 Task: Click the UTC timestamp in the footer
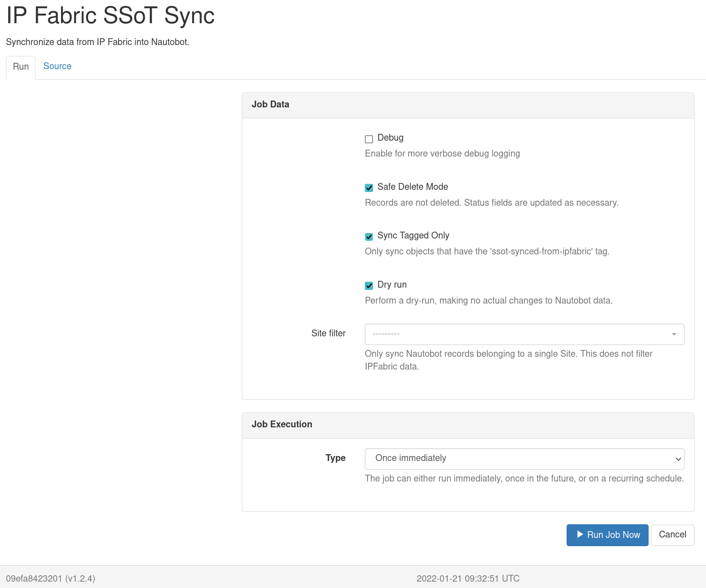click(x=468, y=578)
